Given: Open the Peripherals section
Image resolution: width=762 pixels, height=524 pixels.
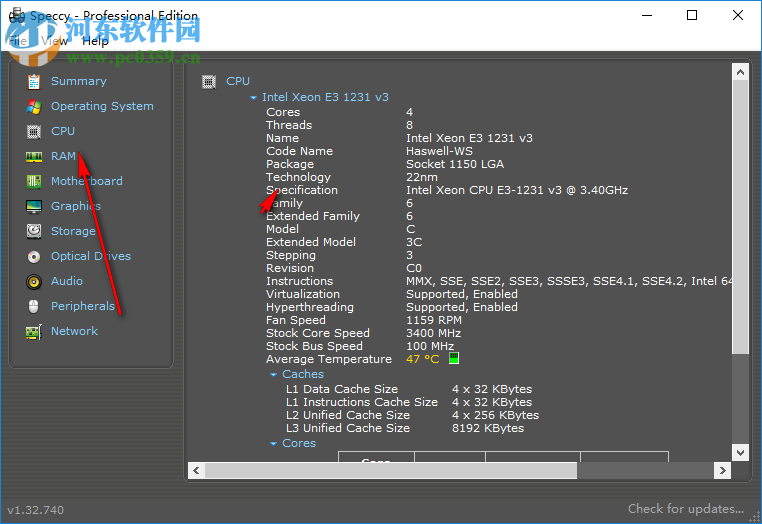Looking at the screenshot, I should pos(83,306).
